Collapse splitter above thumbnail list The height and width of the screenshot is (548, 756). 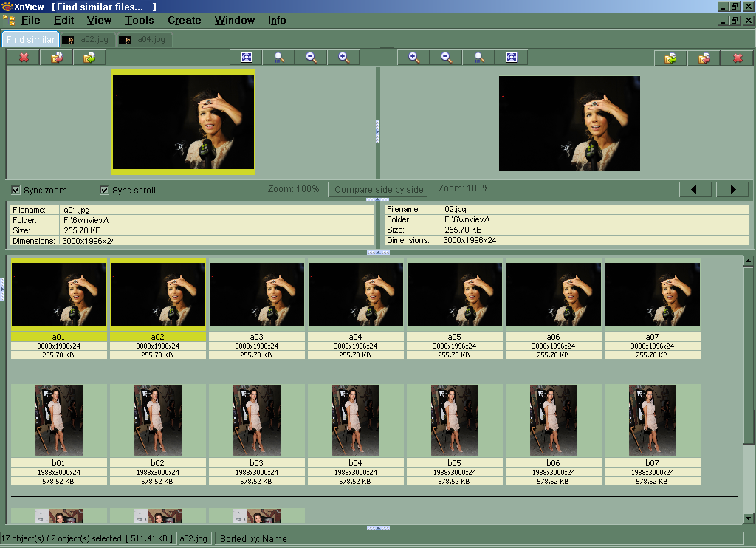pyautogui.click(x=378, y=253)
